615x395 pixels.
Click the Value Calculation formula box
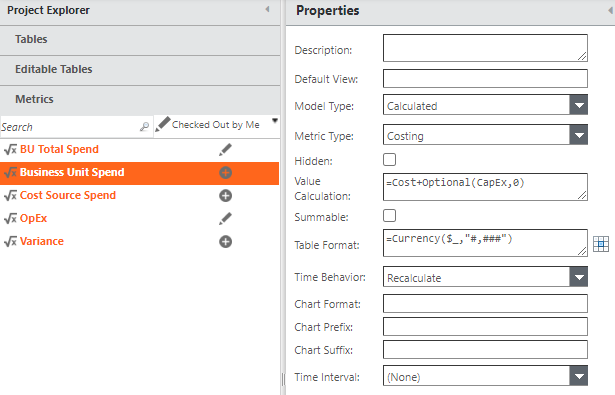tap(485, 187)
